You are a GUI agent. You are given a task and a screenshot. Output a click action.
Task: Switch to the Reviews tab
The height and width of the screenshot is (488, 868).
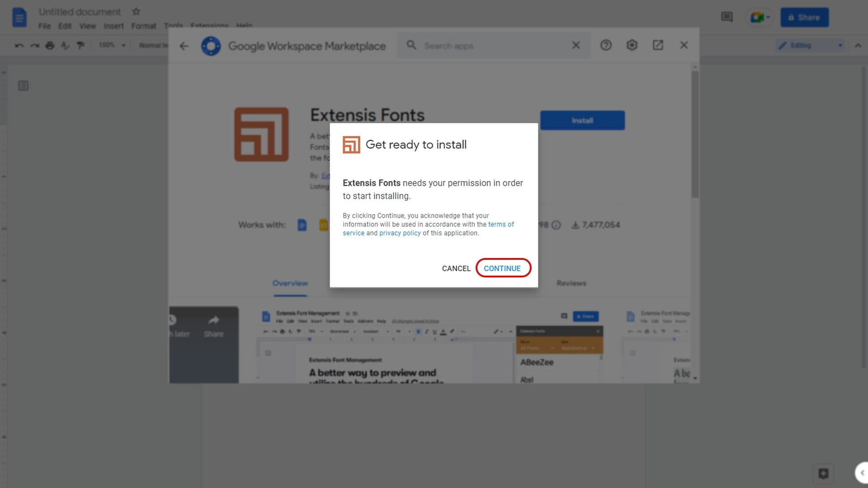(571, 283)
